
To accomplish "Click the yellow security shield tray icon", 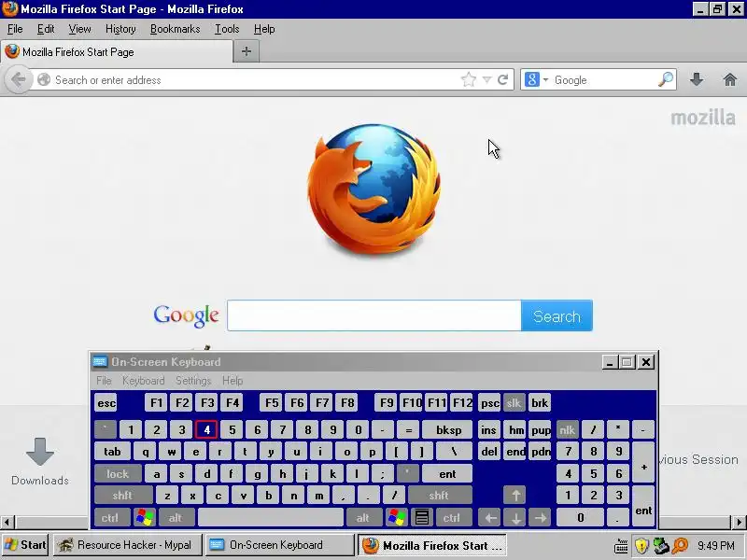I will pos(641,546).
